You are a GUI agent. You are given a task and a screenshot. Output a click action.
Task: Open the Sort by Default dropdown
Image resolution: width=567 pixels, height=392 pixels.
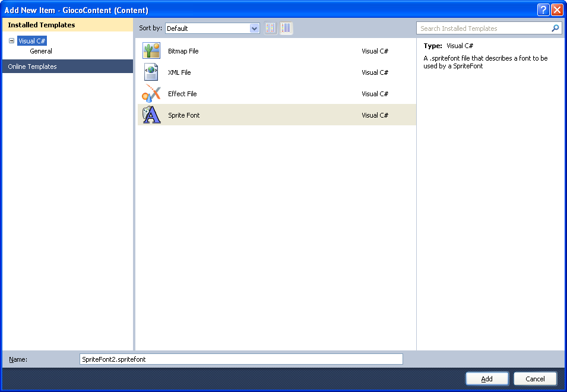(x=213, y=28)
